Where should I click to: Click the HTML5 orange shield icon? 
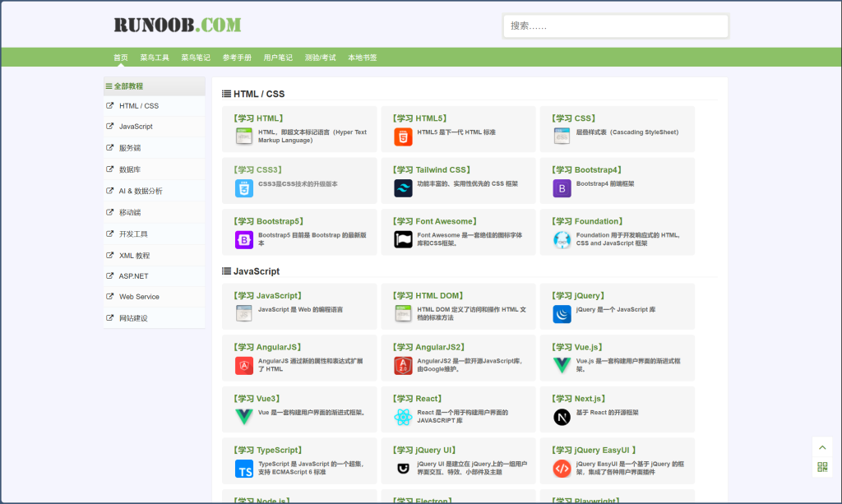pyautogui.click(x=403, y=136)
